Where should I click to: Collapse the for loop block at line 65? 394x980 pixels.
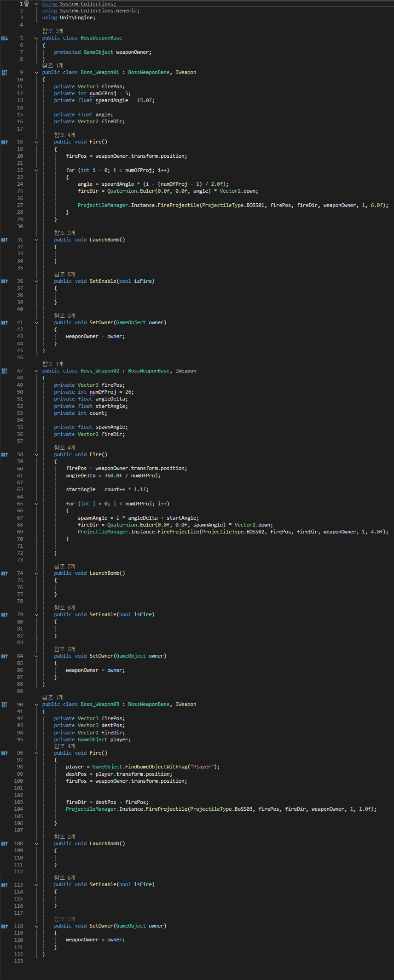click(x=36, y=504)
